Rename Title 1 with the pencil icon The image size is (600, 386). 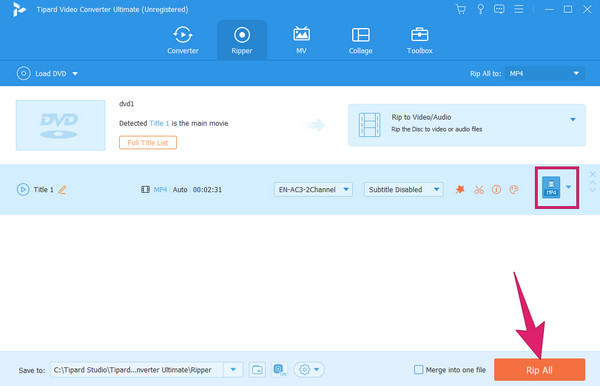pyautogui.click(x=62, y=189)
